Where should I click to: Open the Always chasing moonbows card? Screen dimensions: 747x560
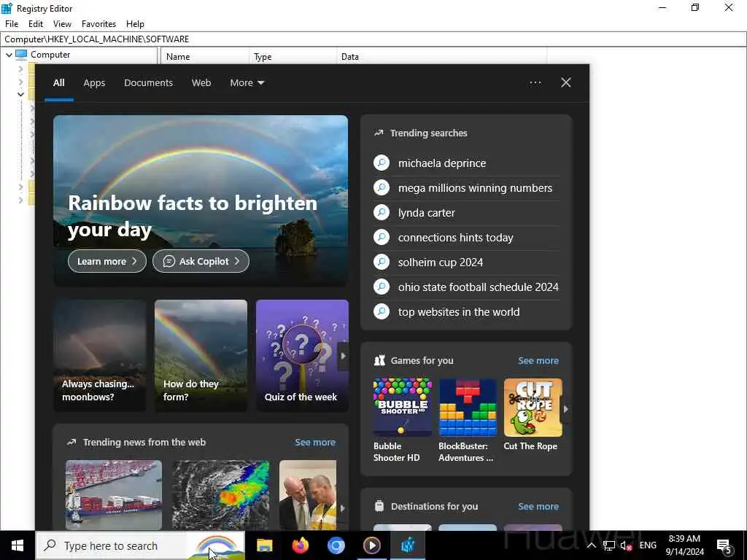click(x=99, y=355)
